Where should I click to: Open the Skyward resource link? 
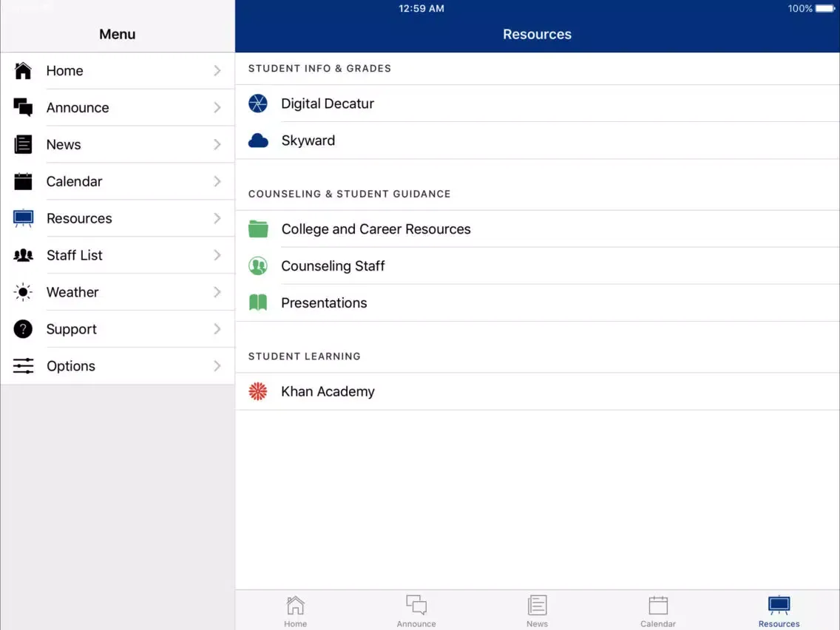538,140
